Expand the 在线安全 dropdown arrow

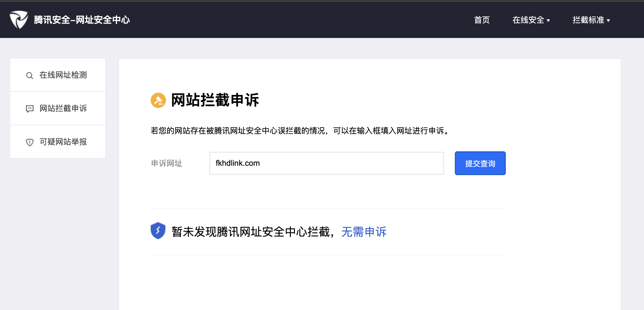pyautogui.click(x=548, y=20)
